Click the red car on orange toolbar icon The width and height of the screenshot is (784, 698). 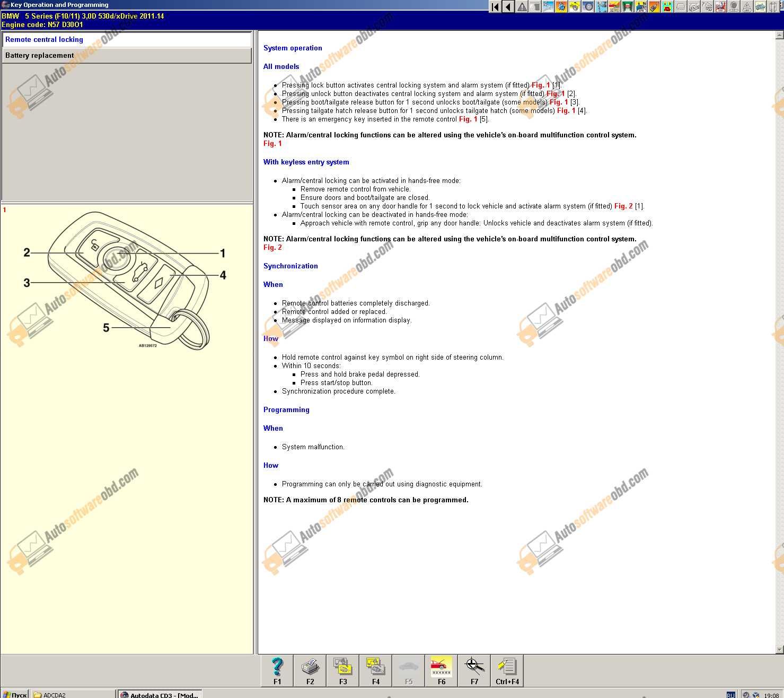[613, 6]
